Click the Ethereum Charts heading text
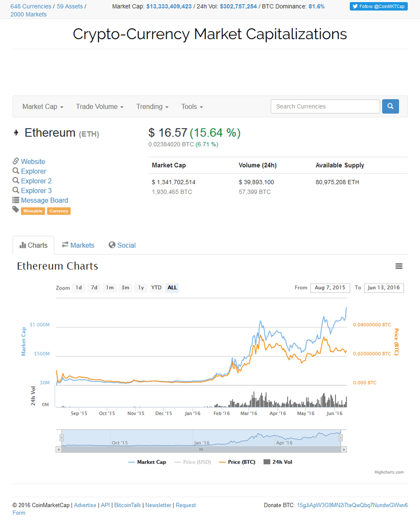 point(57,266)
